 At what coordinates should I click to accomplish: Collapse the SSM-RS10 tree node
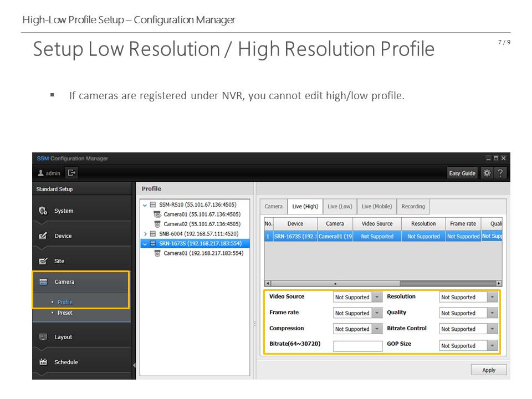[x=145, y=205]
